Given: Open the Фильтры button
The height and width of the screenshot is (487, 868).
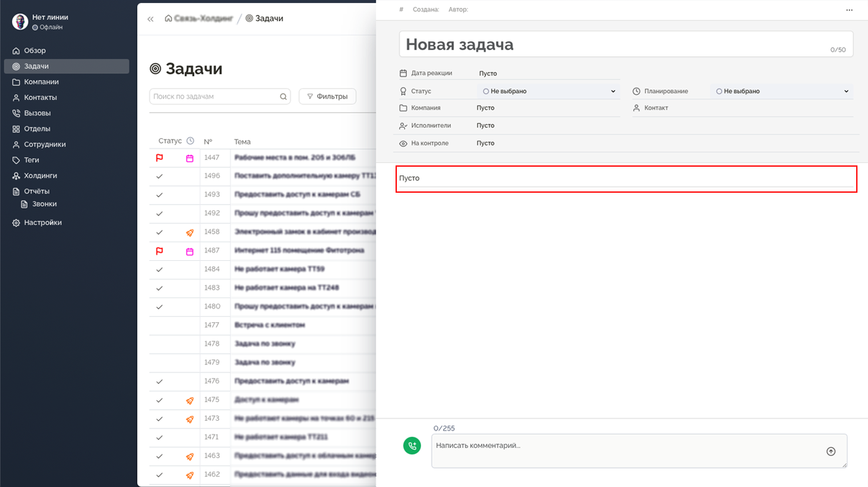Looking at the screenshot, I should pyautogui.click(x=327, y=96).
